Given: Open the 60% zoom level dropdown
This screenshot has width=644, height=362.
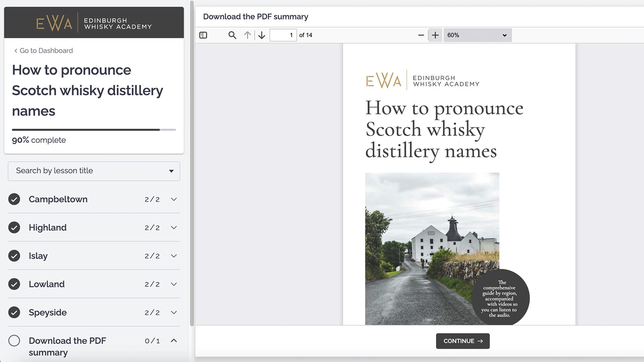Looking at the screenshot, I should (x=477, y=35).
